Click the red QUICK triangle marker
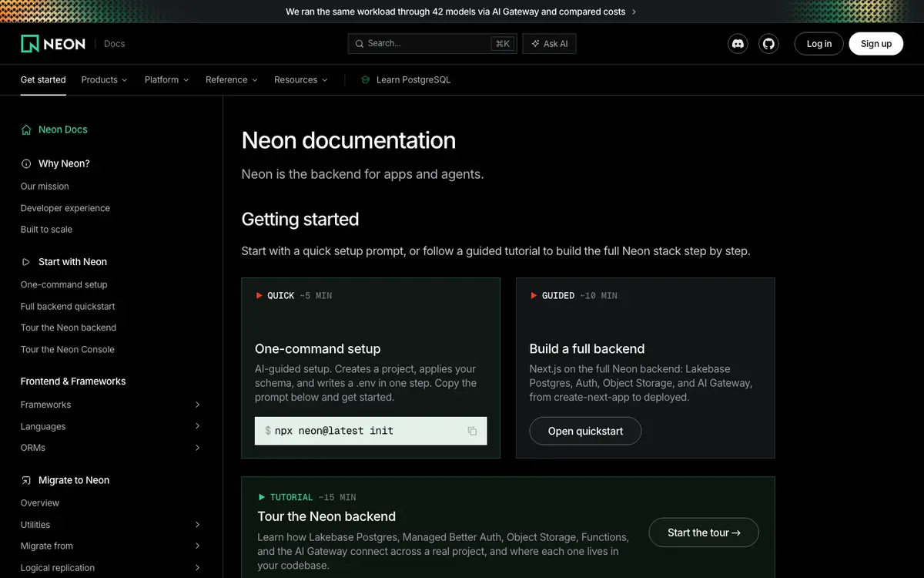 click(x=259, y=296)
